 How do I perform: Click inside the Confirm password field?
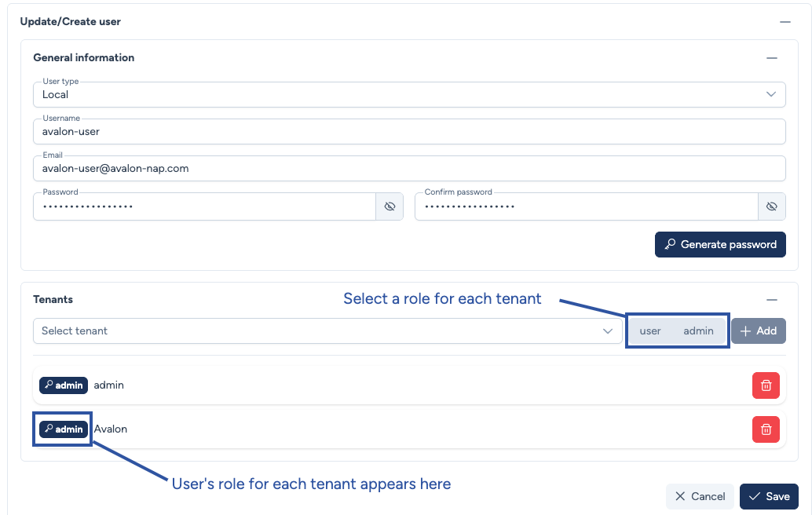(585, 206)
